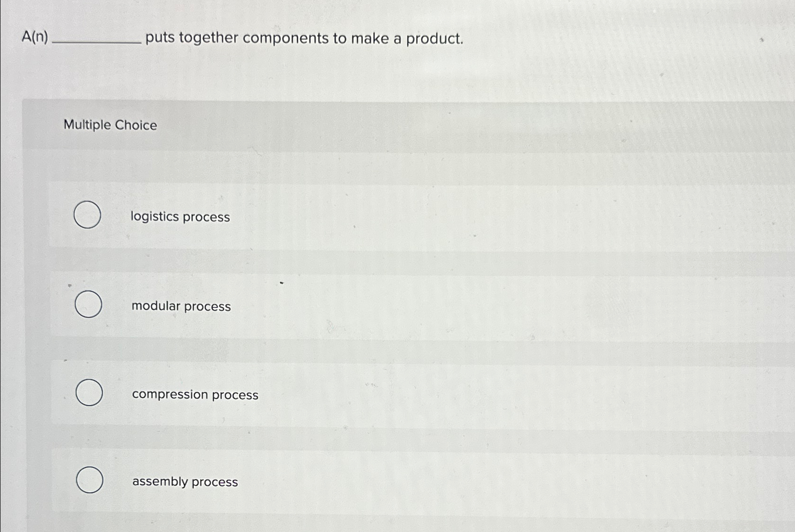Click the Multiple Choice heading
The width and height of the screenshot is (795, 532).
pos(110,125)
